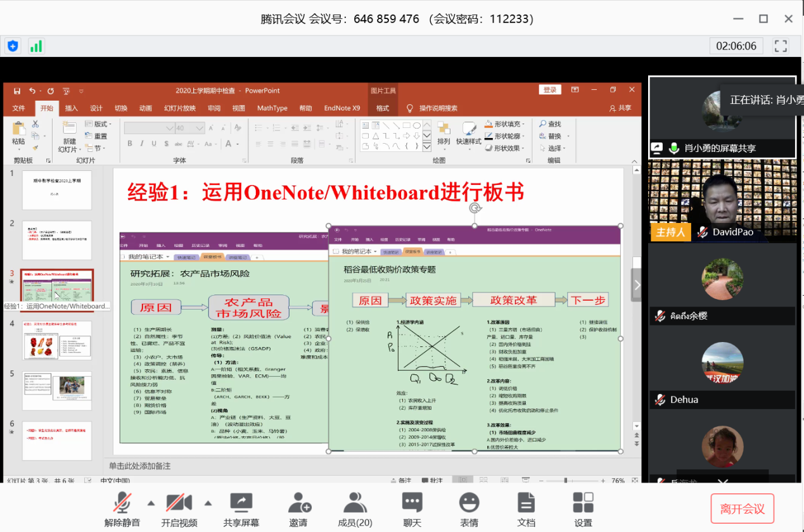
Task: Open the EndNote X9 ribbon tab
Action: (342, 108)
